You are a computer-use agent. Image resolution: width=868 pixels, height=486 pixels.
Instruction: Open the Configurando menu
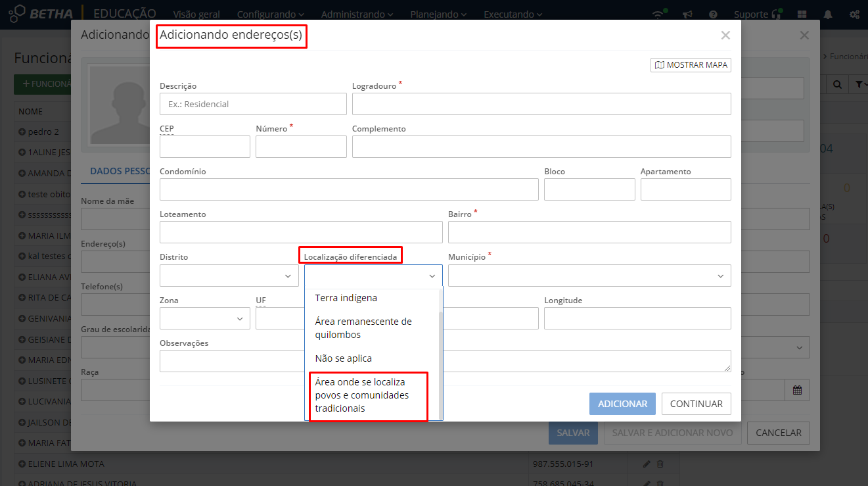click(271, 14)
